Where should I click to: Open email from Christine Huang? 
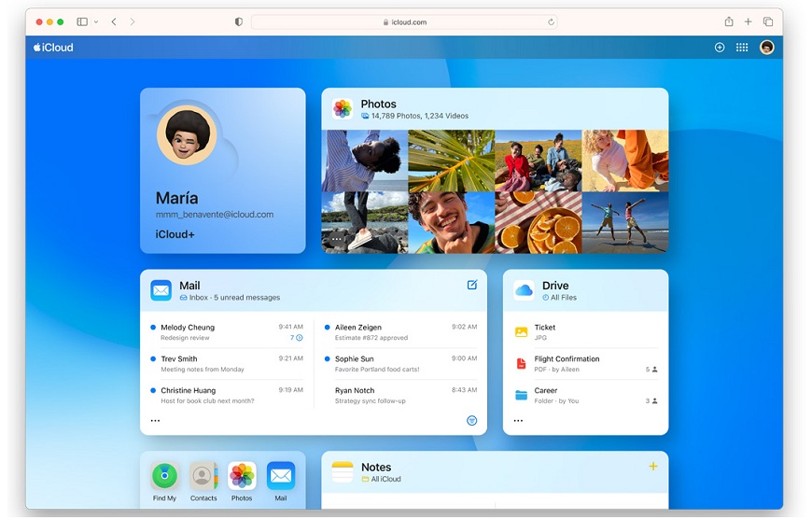click(227, 395)
